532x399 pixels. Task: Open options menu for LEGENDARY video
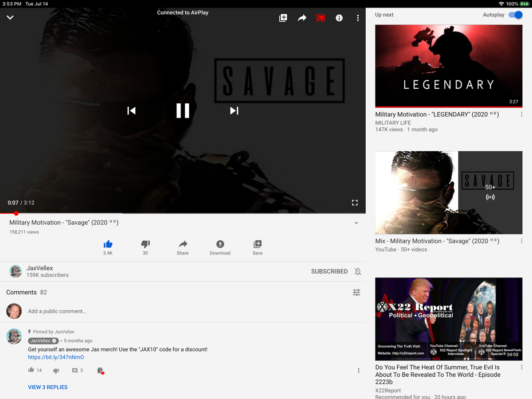pyautogui.click(x=521, y=114)
